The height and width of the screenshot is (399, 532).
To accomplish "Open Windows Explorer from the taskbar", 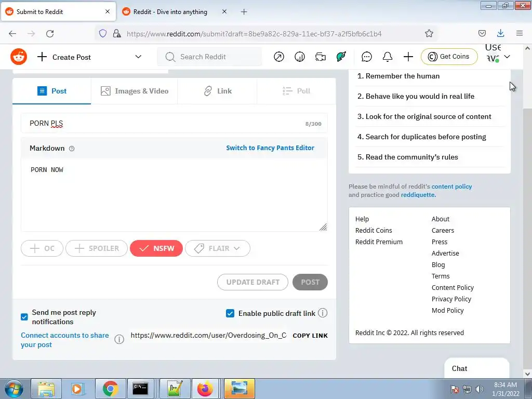I will click(46, 389).
